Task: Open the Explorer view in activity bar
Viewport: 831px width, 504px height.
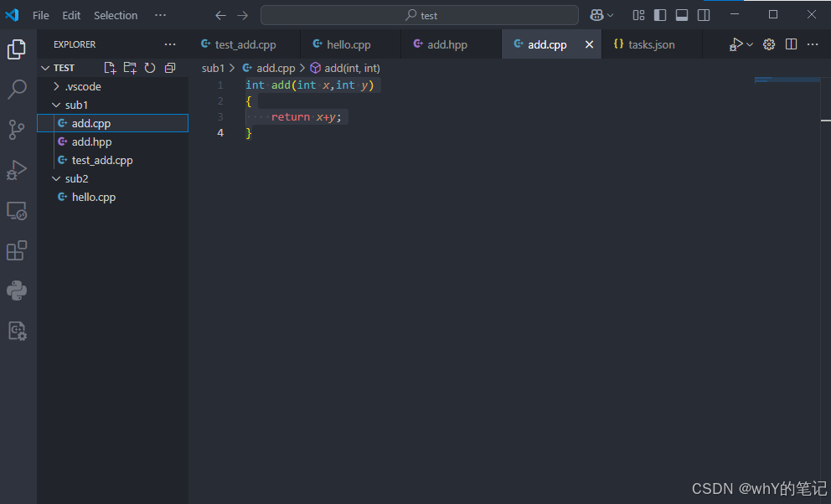Action: tap(17, 49)
